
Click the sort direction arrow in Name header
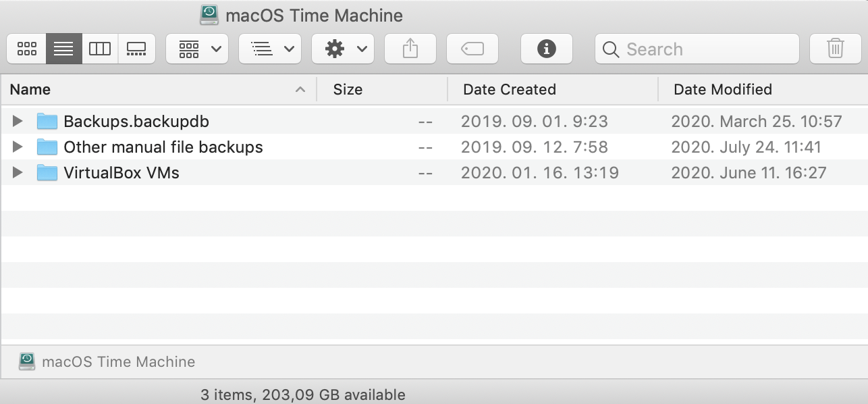click(x=300, y=89)
